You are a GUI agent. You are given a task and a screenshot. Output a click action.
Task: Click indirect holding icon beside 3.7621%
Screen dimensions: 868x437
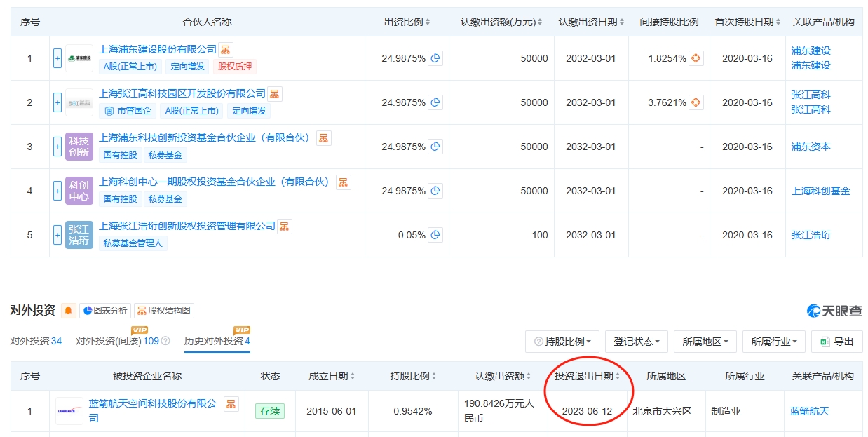click(x=696, y=102)
